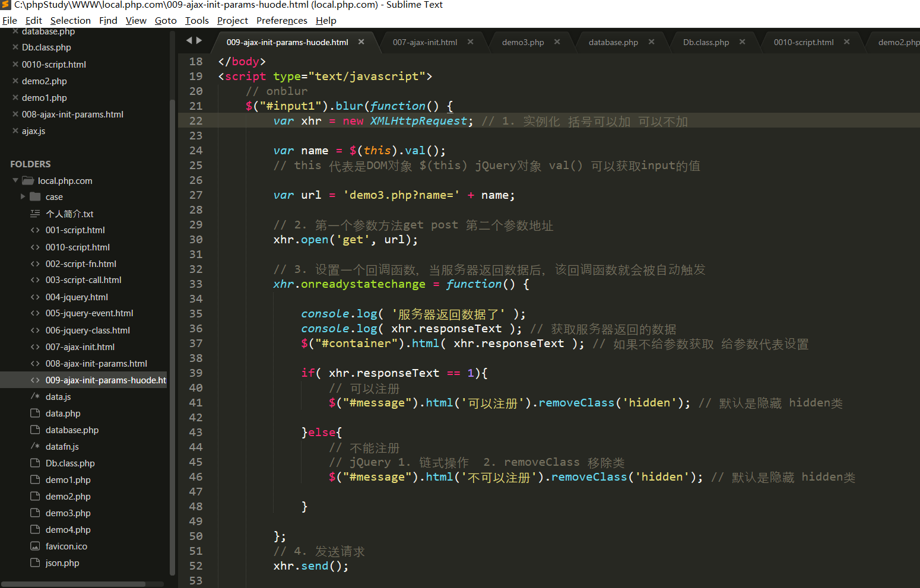The image size is (920, 588).
Task: Collapse the local.php.com folder
Action: click(x=15, y=180)
